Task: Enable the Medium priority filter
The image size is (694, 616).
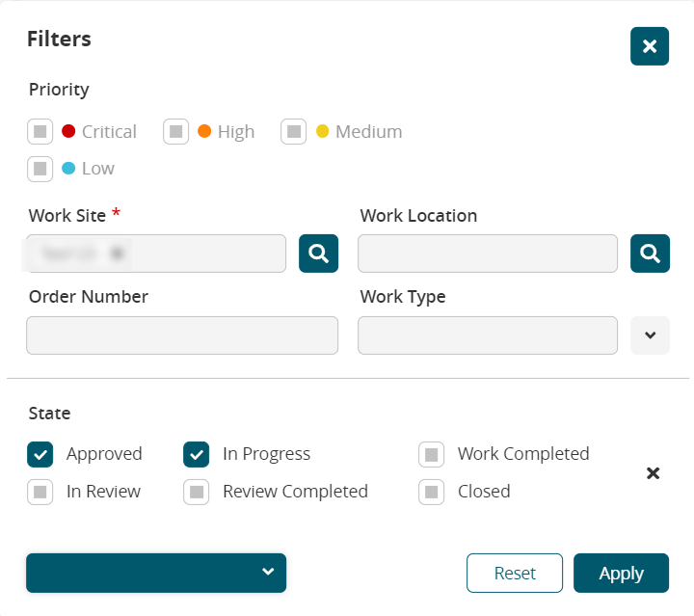Action: coord(293,131)
